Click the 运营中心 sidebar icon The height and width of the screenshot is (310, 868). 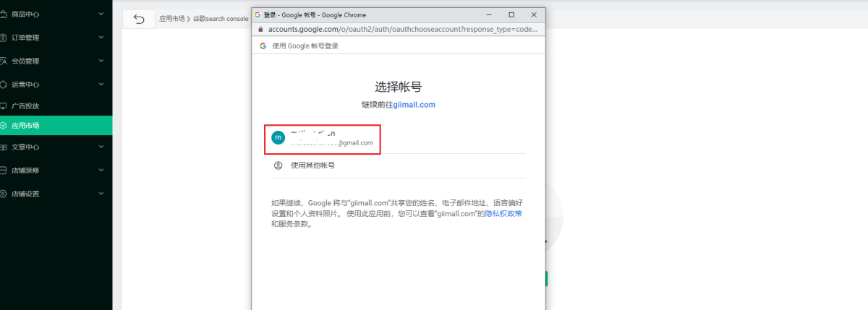(x=4, y=85)
